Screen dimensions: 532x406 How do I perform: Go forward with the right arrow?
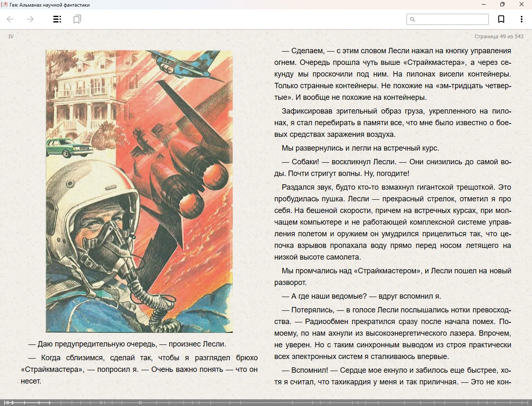pos(30,19)
